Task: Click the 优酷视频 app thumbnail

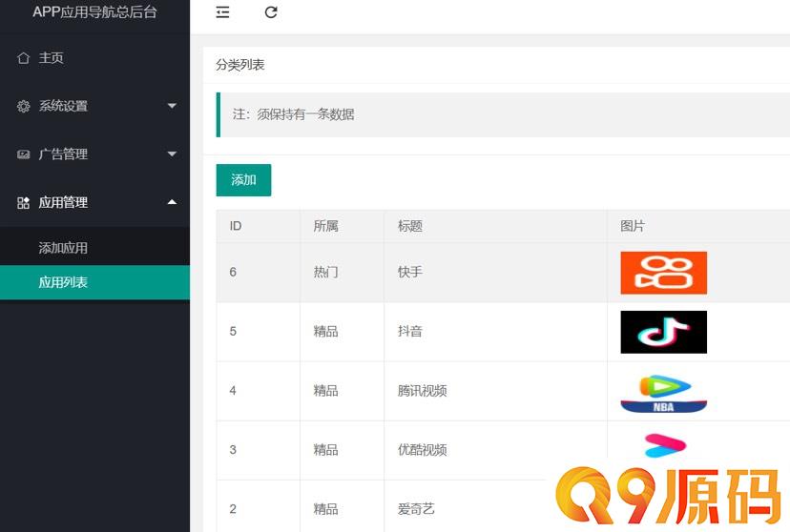Action: [665, 445]
